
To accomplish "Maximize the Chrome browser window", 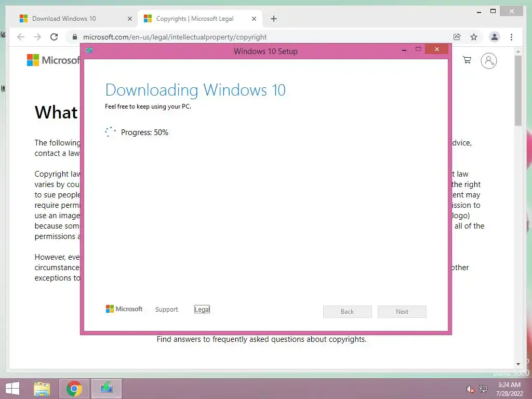I will click(493, 11).
